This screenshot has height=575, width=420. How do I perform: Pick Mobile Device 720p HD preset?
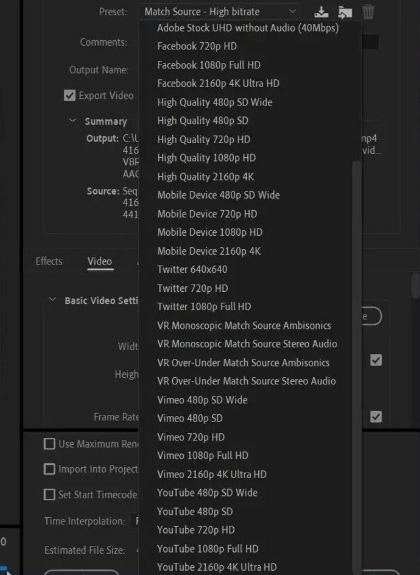pos(207,214)
